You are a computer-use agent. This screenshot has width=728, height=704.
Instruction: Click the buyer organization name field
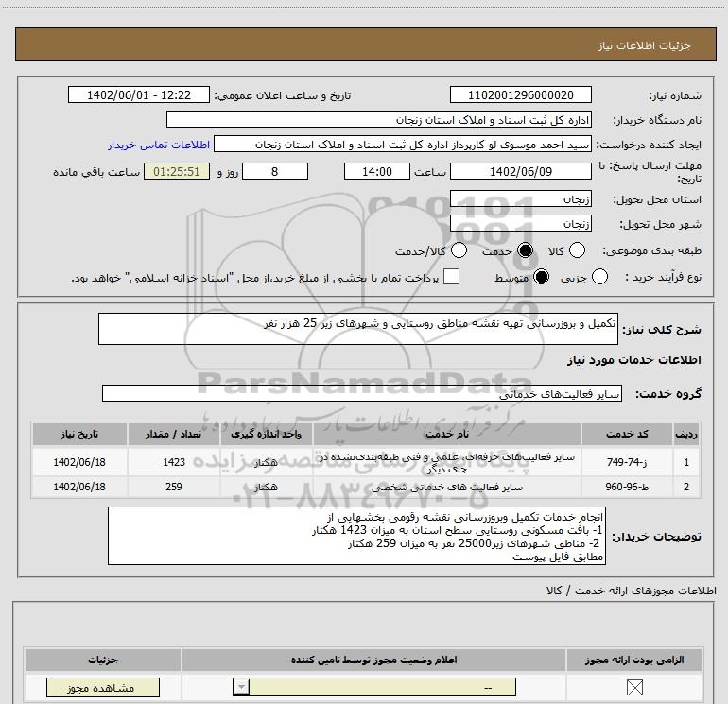coord(379,119)
